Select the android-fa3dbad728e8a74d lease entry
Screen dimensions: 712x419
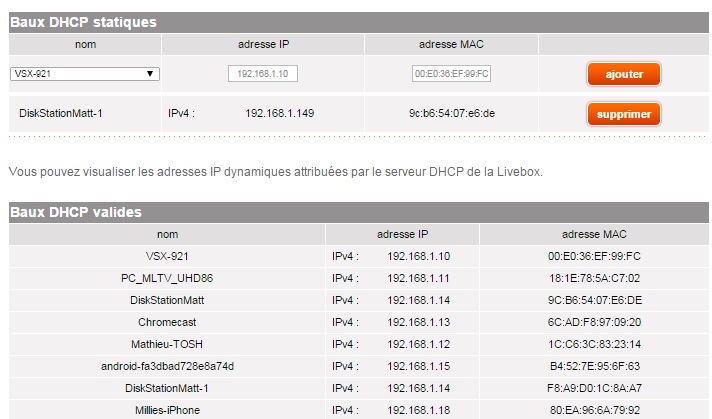point(167,366)
